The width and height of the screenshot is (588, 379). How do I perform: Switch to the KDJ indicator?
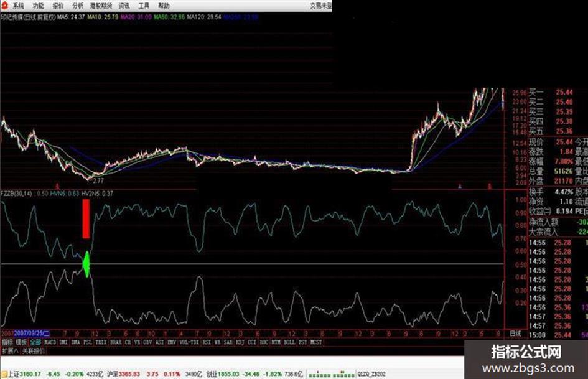240,342
